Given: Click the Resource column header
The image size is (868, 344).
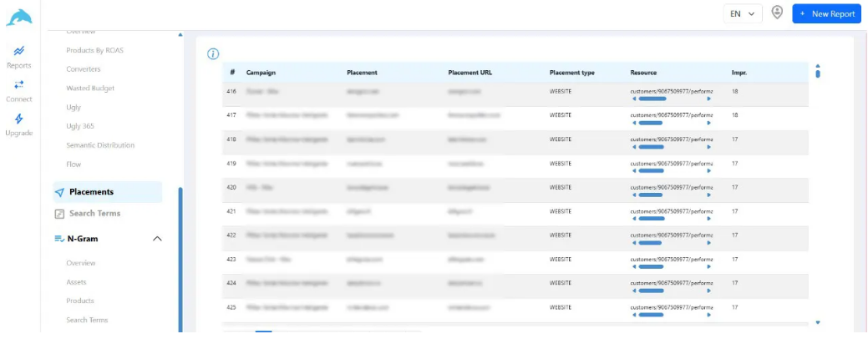Looking at the screenshot, I should 643,73.
